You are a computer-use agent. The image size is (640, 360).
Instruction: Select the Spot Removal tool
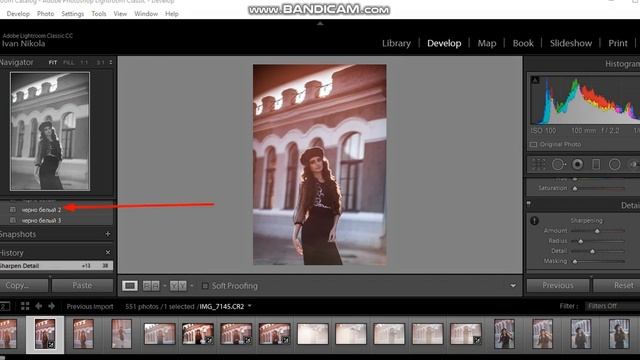click(558, 164)
